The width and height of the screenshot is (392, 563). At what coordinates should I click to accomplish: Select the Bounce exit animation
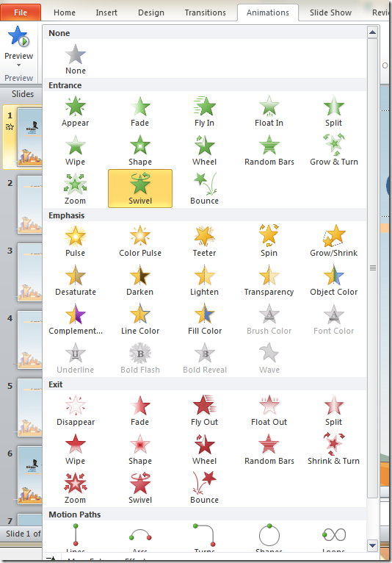(204, 488)
